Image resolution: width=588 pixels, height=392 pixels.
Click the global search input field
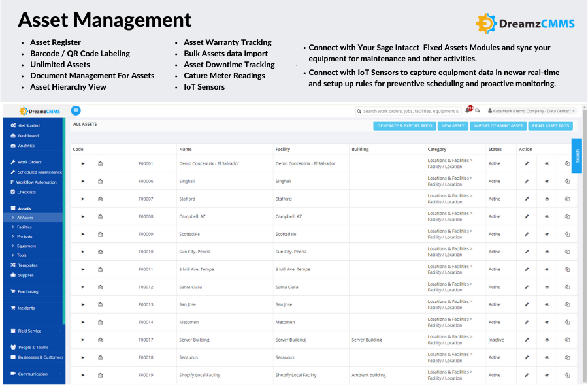[x=410, y=111]
